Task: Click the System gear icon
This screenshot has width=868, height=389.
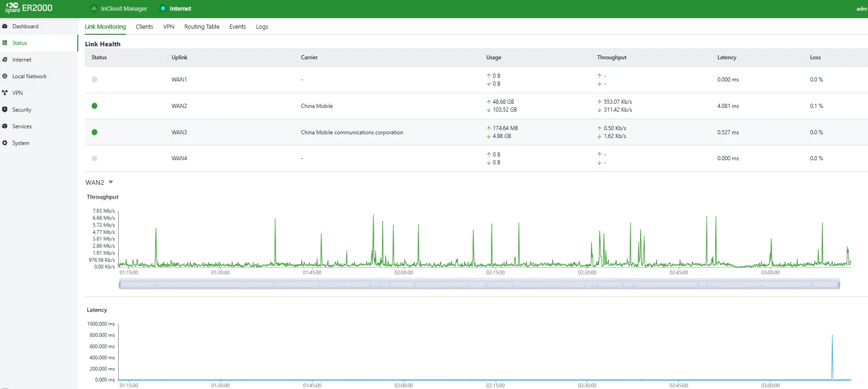Action: click(5, 143)
